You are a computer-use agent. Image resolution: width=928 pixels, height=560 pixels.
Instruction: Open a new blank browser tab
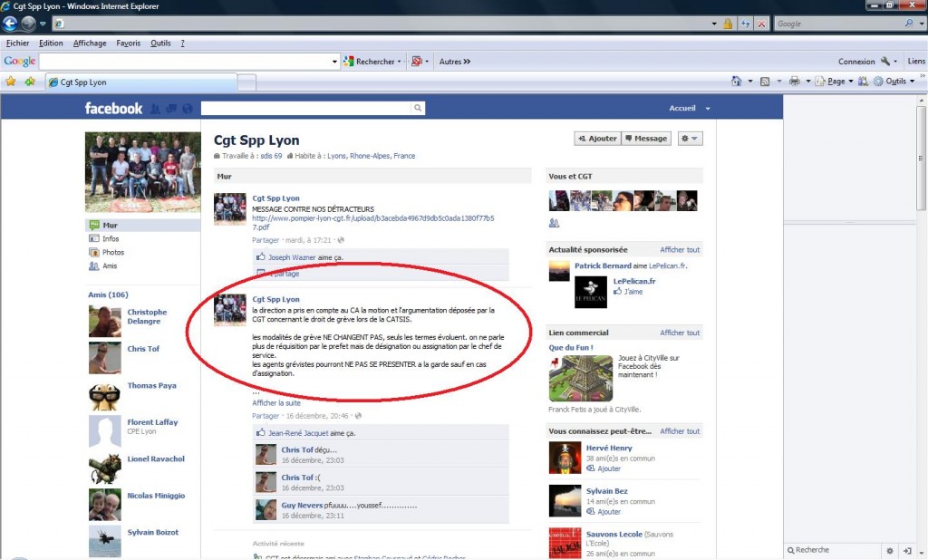[x=246, y=82]
